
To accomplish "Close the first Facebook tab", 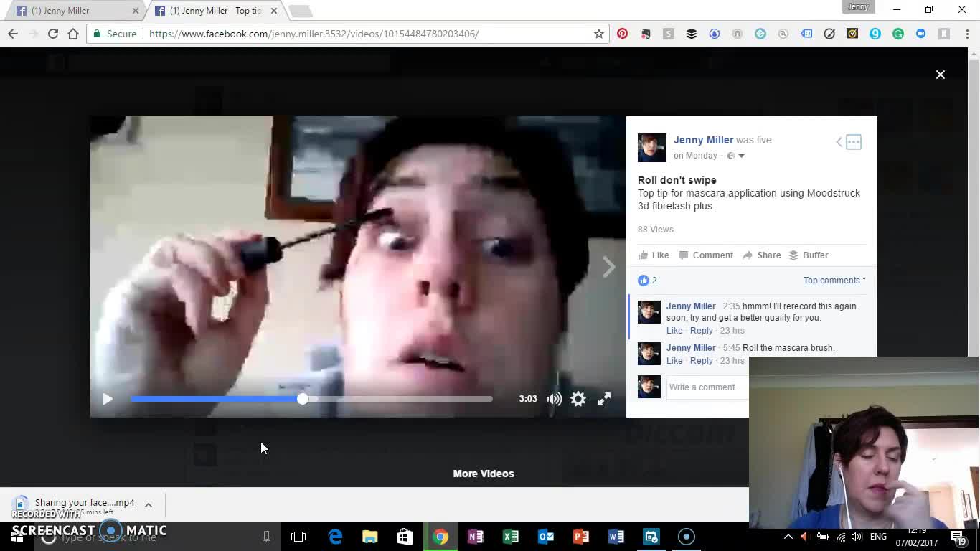I will pyautogui.click(x=136, y=11).
